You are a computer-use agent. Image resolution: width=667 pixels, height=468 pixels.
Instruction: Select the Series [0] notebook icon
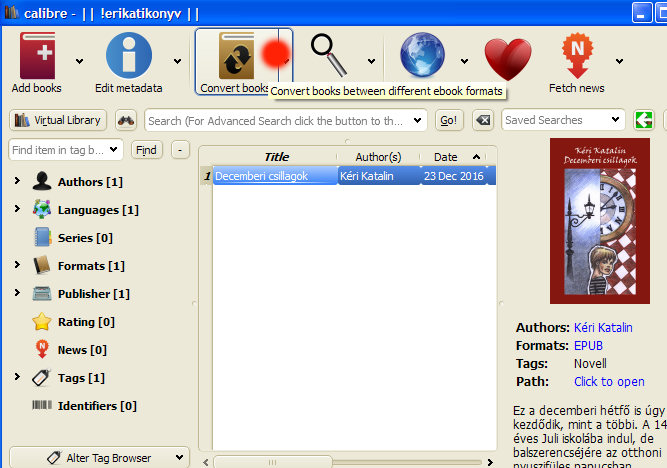coord(42,237)
